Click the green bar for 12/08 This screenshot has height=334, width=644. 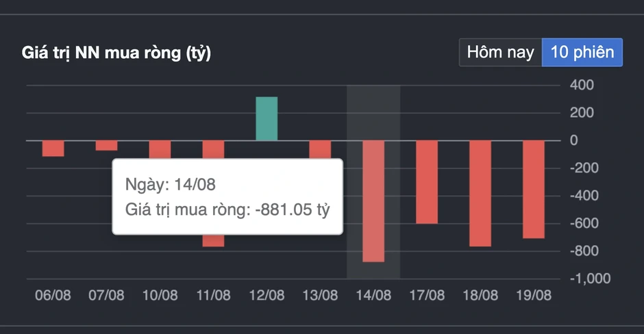click(267, 119)
